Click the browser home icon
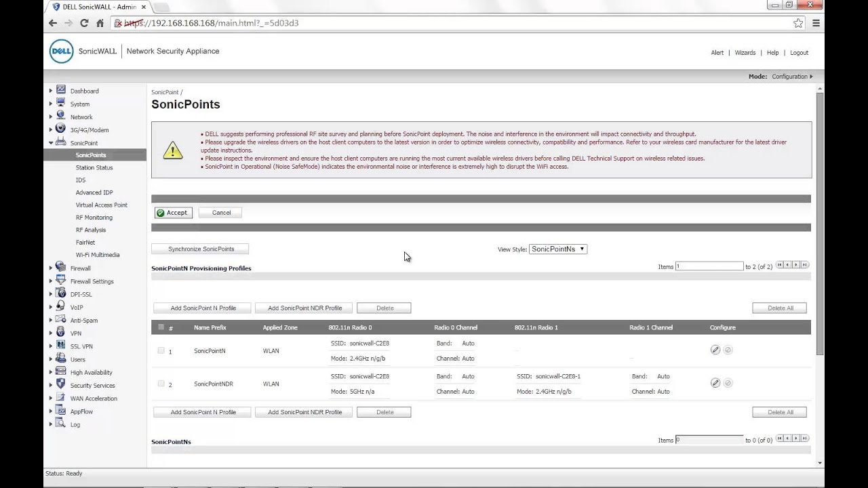Image resolution: width=868 pixels, height=488 pixels. point(100,23)
